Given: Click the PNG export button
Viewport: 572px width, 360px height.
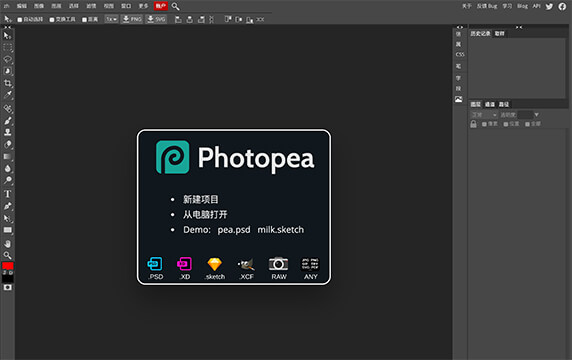Looking at the screenshot, I should [x=132, y=19].
